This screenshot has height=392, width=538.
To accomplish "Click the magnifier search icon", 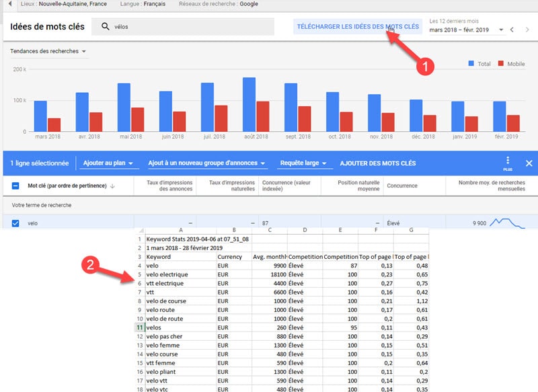I will [105, 27].
